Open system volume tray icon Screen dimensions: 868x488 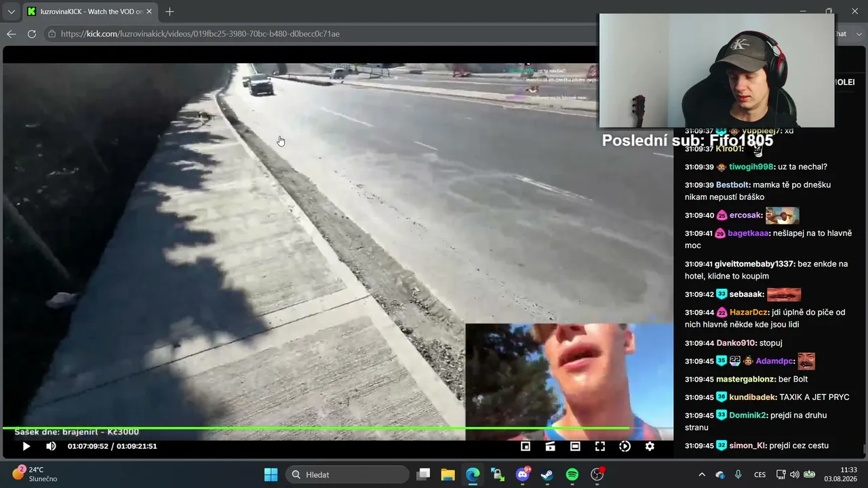click(x=795, y=474)
